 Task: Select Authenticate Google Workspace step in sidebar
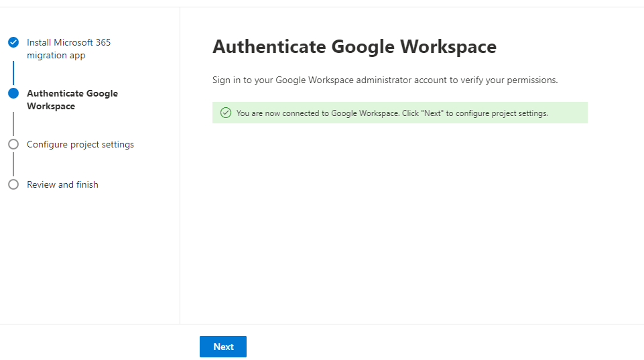coord(72,100)
